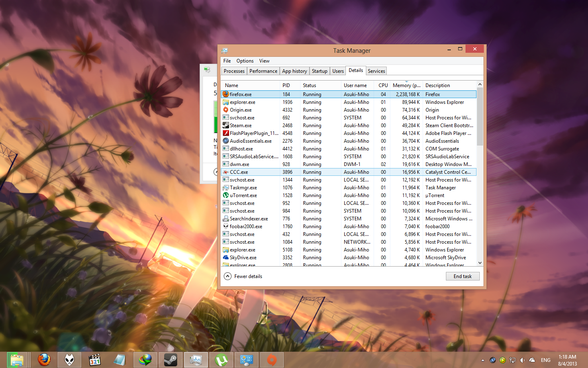Switch to the Services tab
588x368 pixels.
click(x=376, y=71)
